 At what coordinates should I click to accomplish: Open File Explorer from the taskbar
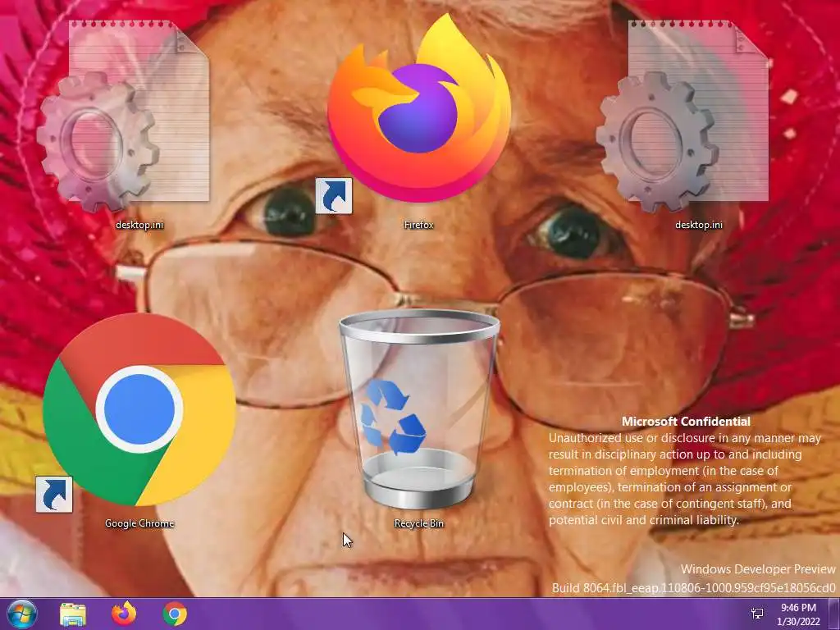pyautogui.click(x=73, y=614)
